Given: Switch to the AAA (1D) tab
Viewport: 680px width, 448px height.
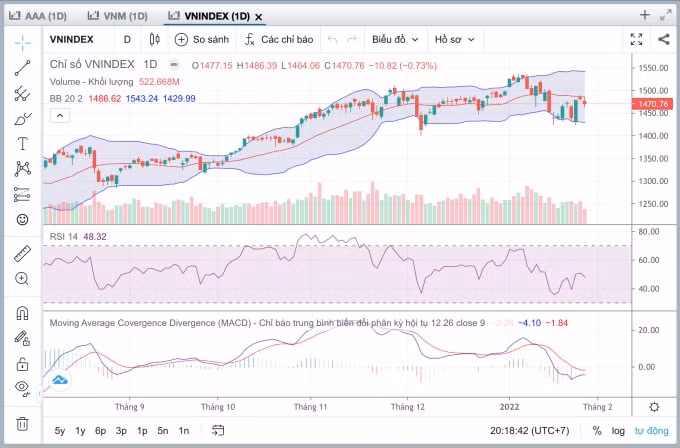Looking at the screenshot, I should pyautogui.click(x=38, y=16).
